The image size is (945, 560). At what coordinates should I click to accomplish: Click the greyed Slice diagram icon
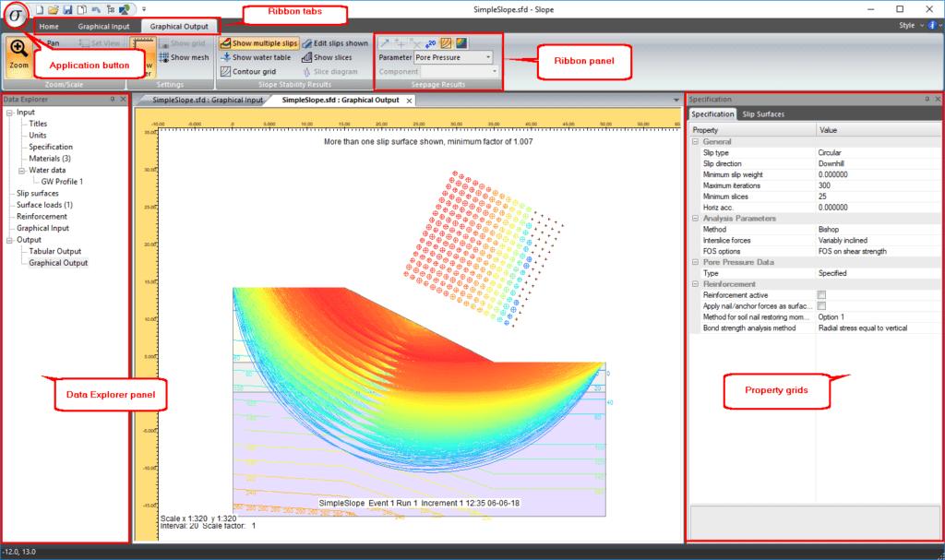(306, 72)
